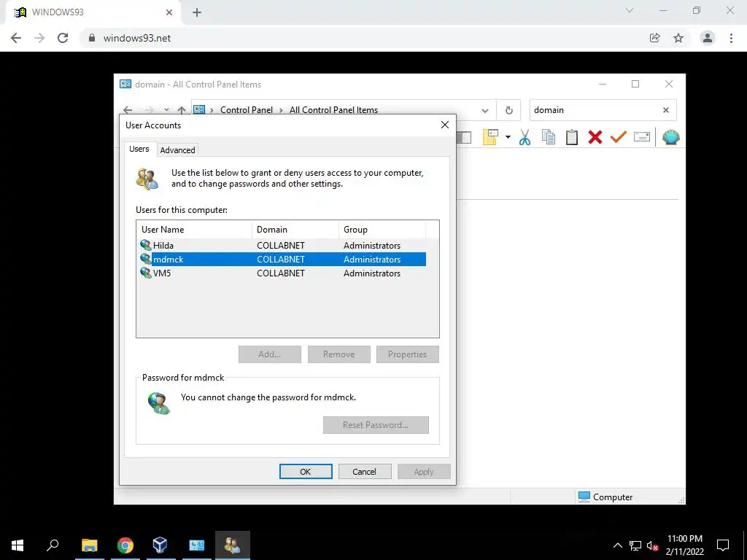This screenshot has height=560, width=747.
Task: Go back in the browser
Action: (16, 38)
